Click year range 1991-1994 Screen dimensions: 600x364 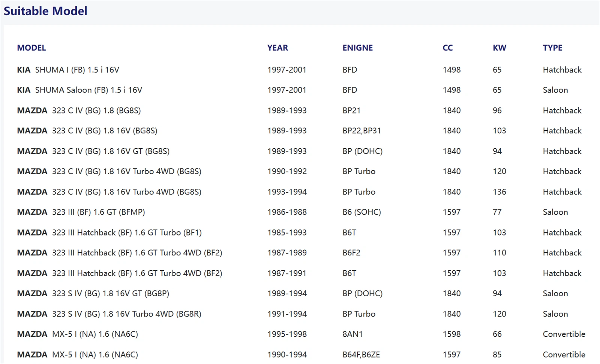click(x=287, y=314)
